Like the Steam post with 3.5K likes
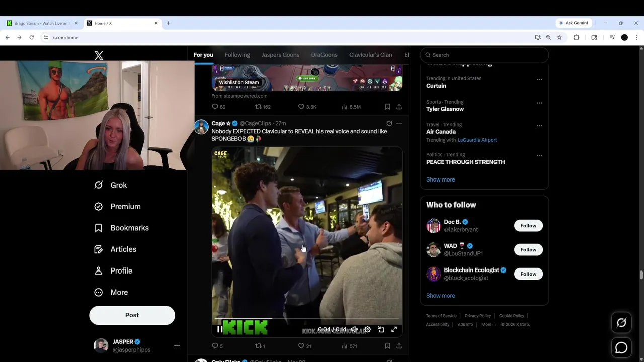The height and width of the screenshot is (362, 644). coord(307,107)
